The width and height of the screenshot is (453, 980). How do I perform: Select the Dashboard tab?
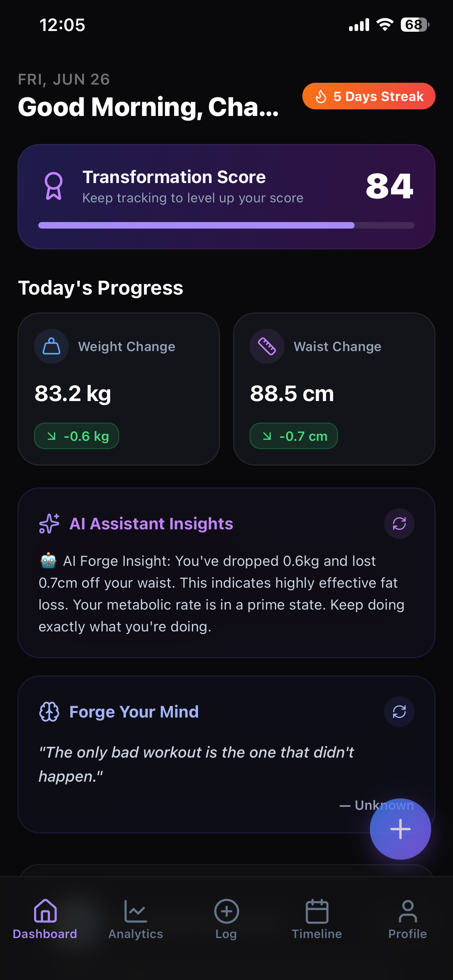click(45, 919)
